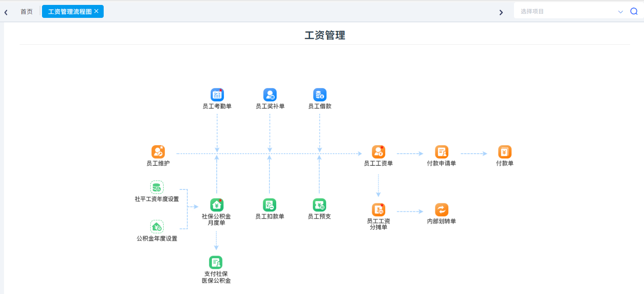Image resolution: width=644 pixels, height=294 pixels.
Task: Click the 社平工资年度设置 label
Action: click(157, 199)
